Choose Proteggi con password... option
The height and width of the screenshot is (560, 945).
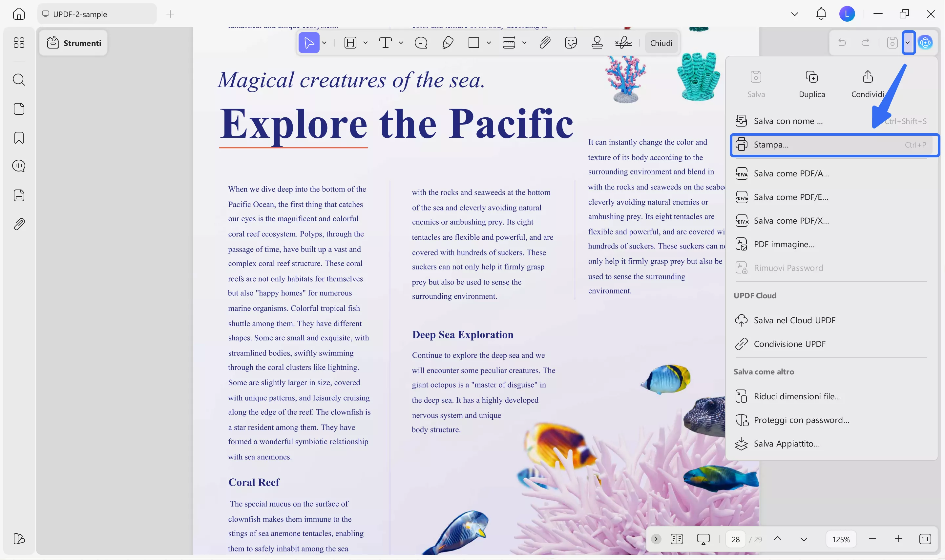pyautogui.click(x=801, y=420)
